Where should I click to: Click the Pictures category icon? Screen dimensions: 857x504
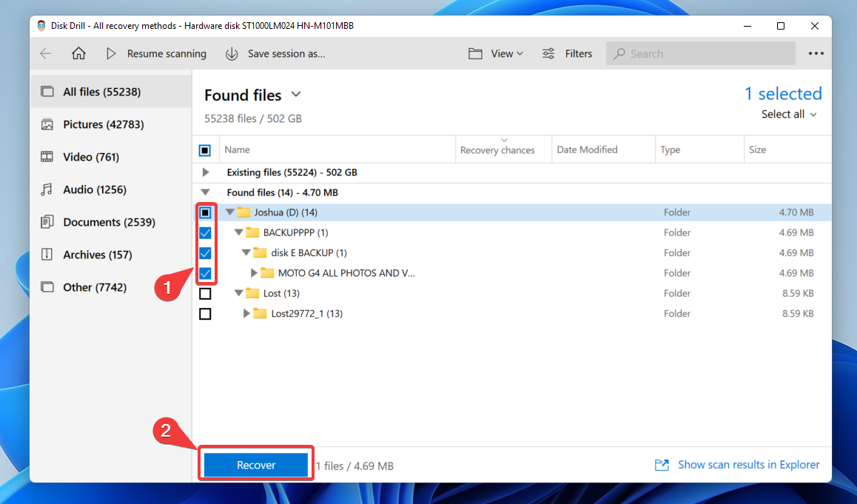47,124
